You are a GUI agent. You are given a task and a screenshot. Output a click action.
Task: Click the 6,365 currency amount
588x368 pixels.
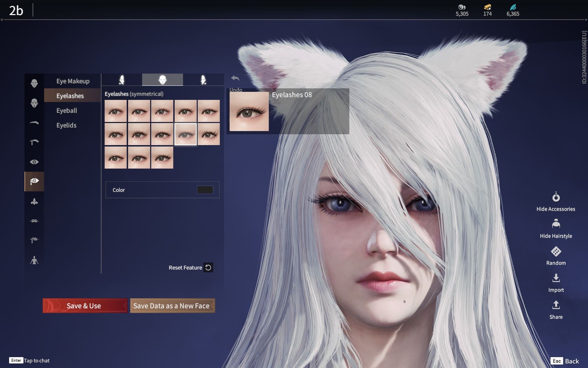coord(513,14)
